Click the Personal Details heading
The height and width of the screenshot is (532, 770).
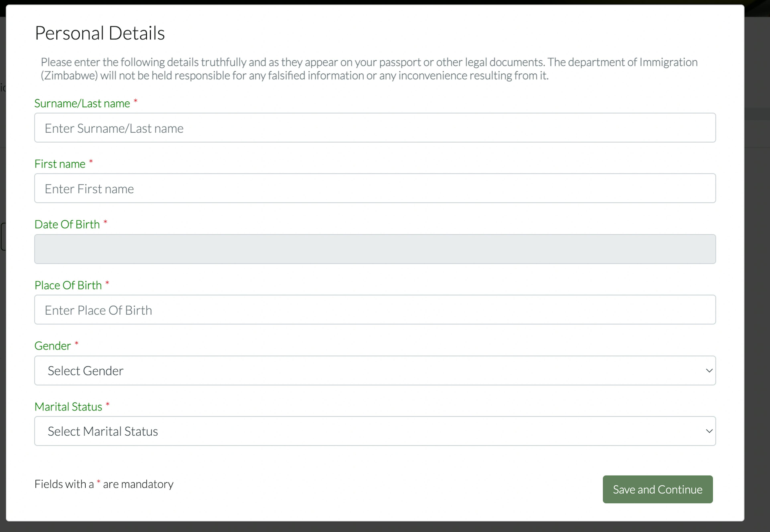(x=100, y=33)
